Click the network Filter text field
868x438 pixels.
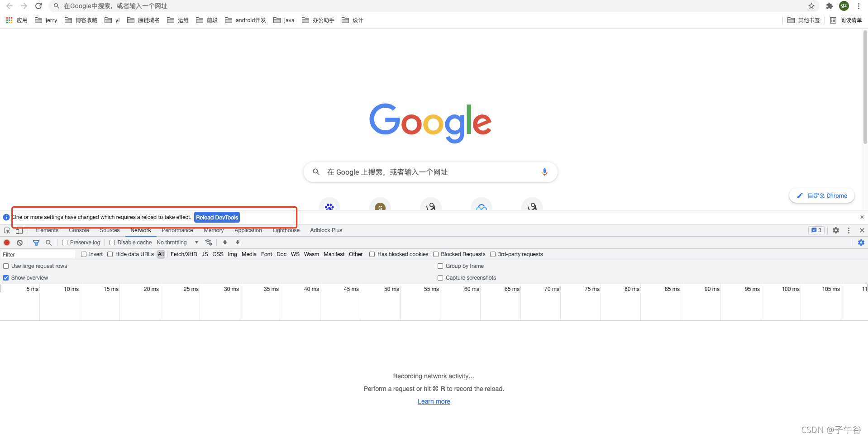(38, 254)
